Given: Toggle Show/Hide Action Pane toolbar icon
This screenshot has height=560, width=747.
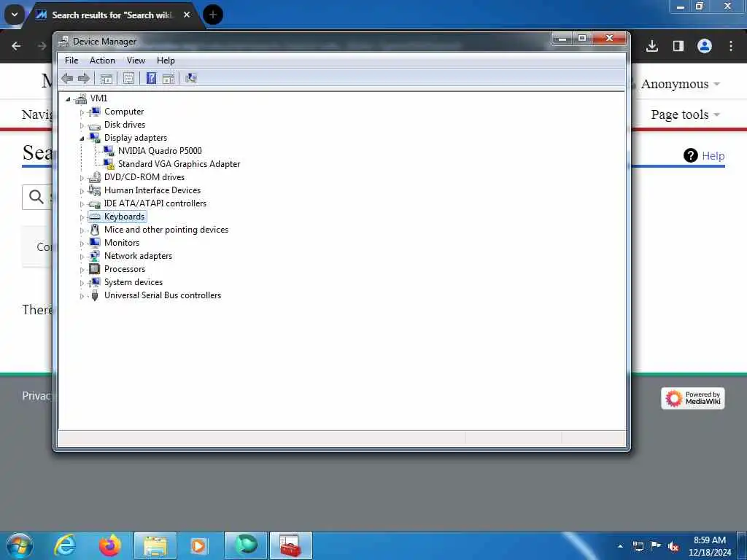Looking at the screenshot, I should pos(169,79).
